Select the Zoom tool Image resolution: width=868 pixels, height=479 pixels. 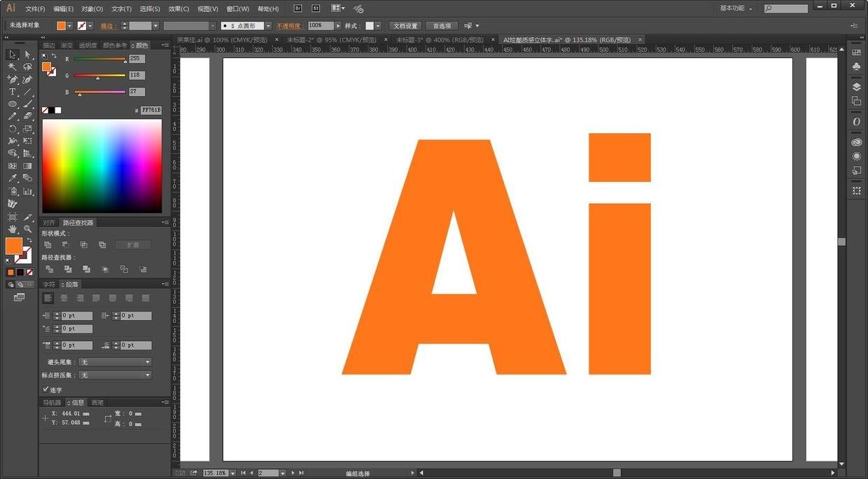[28, 229]
